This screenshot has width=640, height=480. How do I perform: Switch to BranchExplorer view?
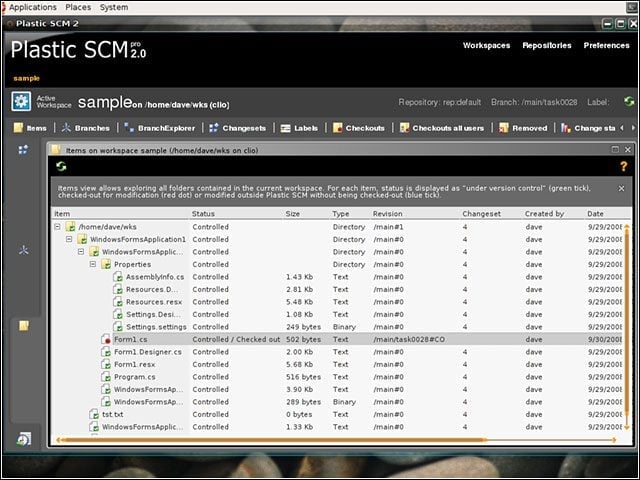(x=160, y=128)
